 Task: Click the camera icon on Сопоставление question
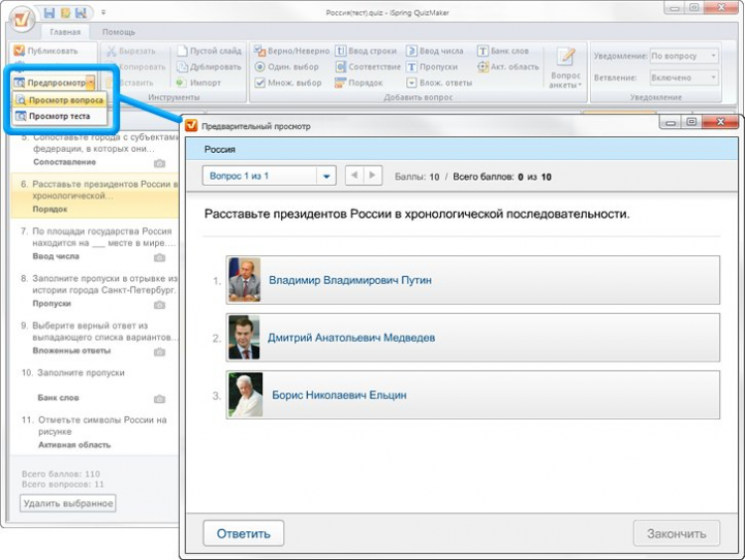(160, 164)
